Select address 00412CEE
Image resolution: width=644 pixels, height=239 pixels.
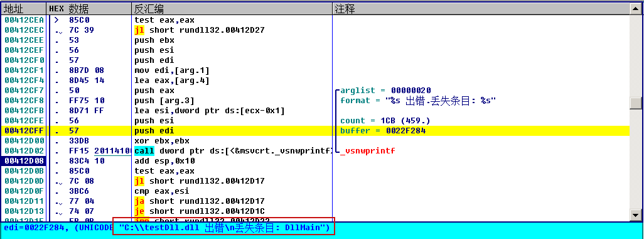(24, 40)
